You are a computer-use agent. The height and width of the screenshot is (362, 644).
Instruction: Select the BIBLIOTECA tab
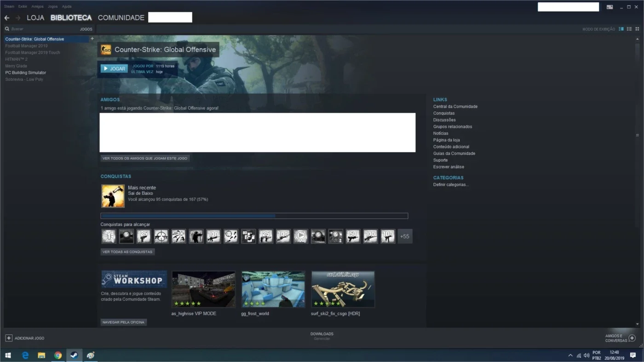(x=71, y=18)
